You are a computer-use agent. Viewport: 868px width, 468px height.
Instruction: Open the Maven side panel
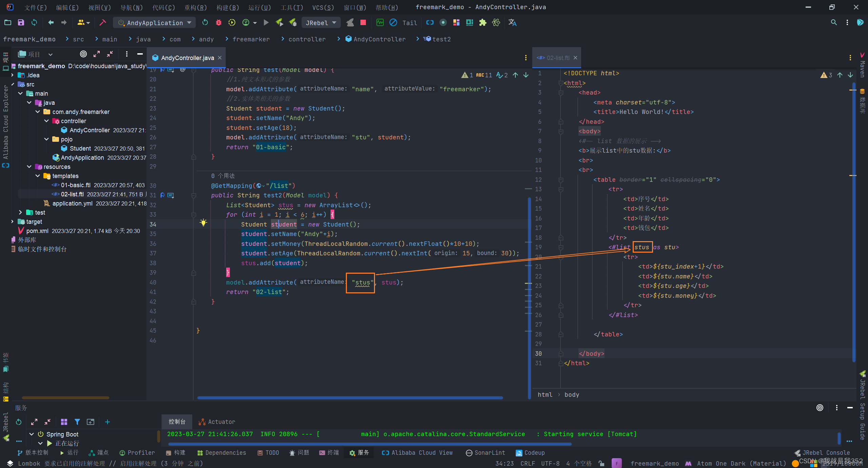click(x=863, y=65)
